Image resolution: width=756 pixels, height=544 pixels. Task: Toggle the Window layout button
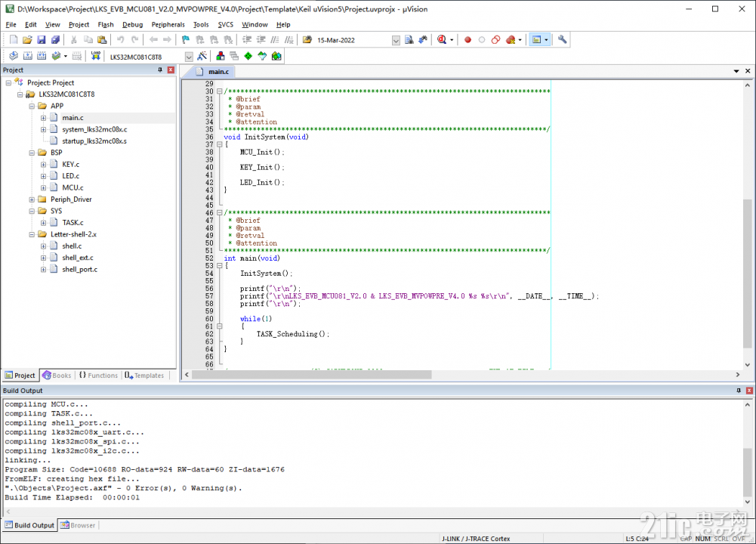point(536,40)
